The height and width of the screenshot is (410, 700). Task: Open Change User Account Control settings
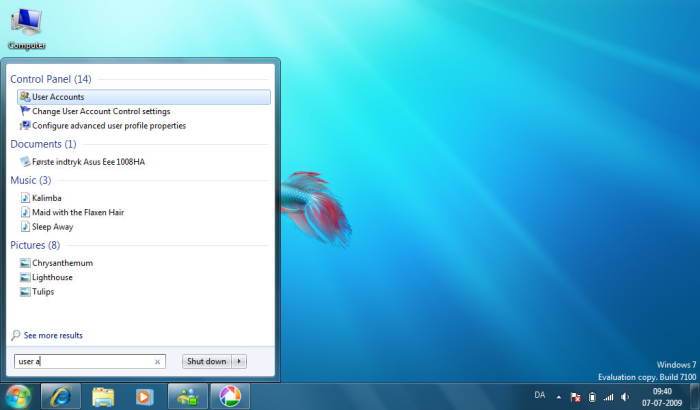101,111
